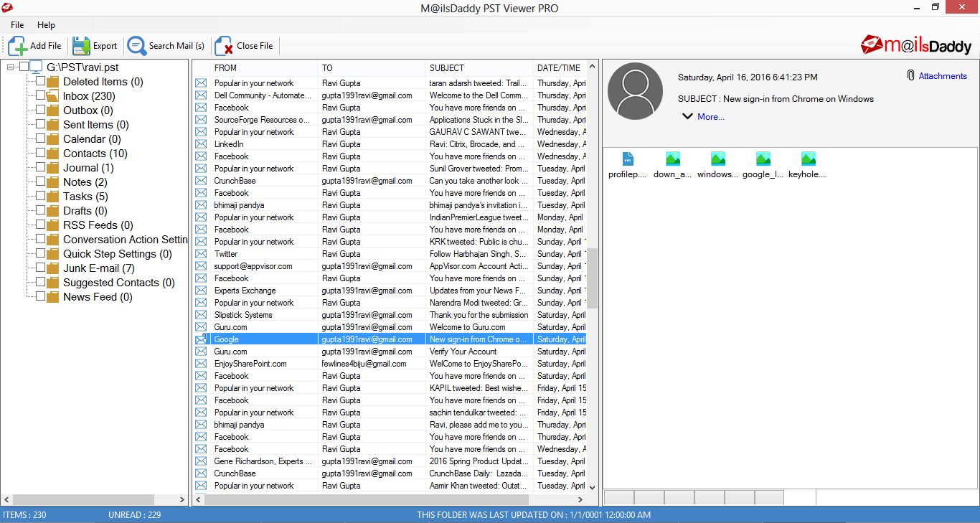
Task: Open the down_a... image attachment
Action: (x=672, y=159)
